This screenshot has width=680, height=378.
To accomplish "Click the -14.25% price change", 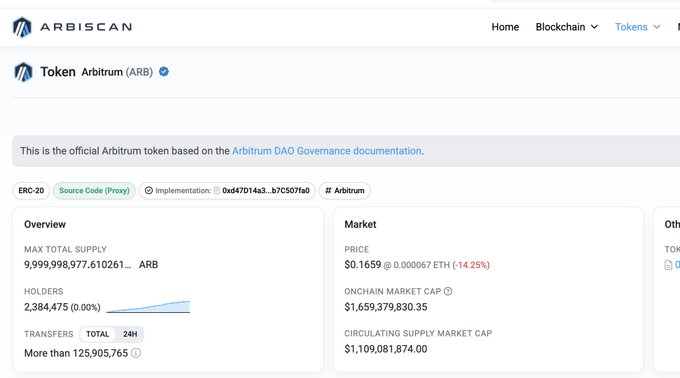I will (x=471, y=265).
